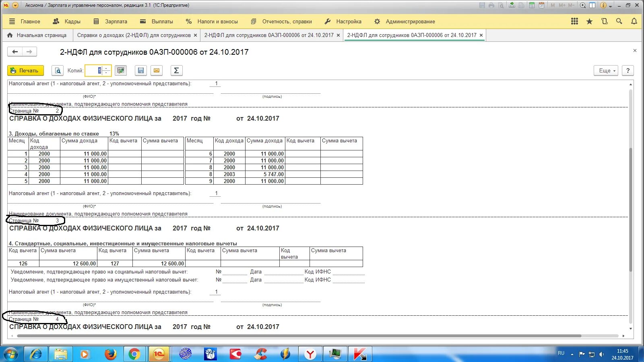Click the scroll down arrow of report
644x362 pixels.
click(631, 329)
